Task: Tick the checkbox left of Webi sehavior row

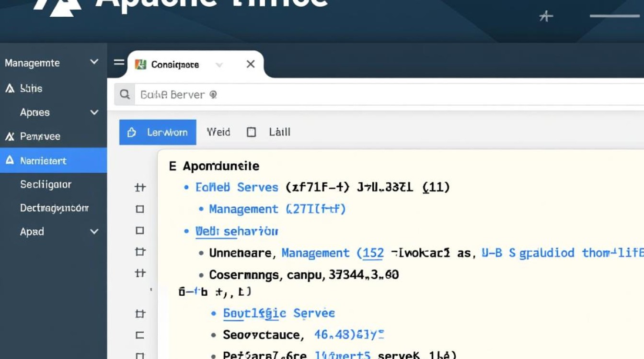Action: (140, 231)
